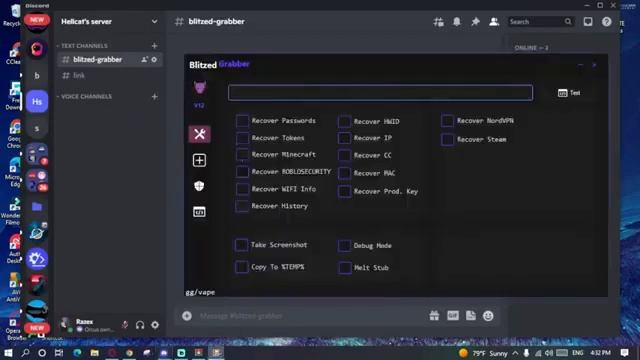640x360 pixels.
Task: Toggle Melt Stub checkbox
Action: pyautogui.click(x=344, y=268)
